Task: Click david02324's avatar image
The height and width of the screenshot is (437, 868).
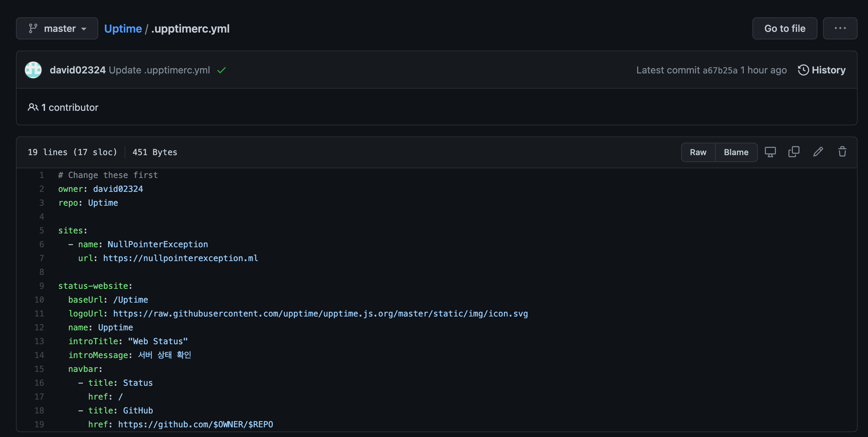Action: 33,70
